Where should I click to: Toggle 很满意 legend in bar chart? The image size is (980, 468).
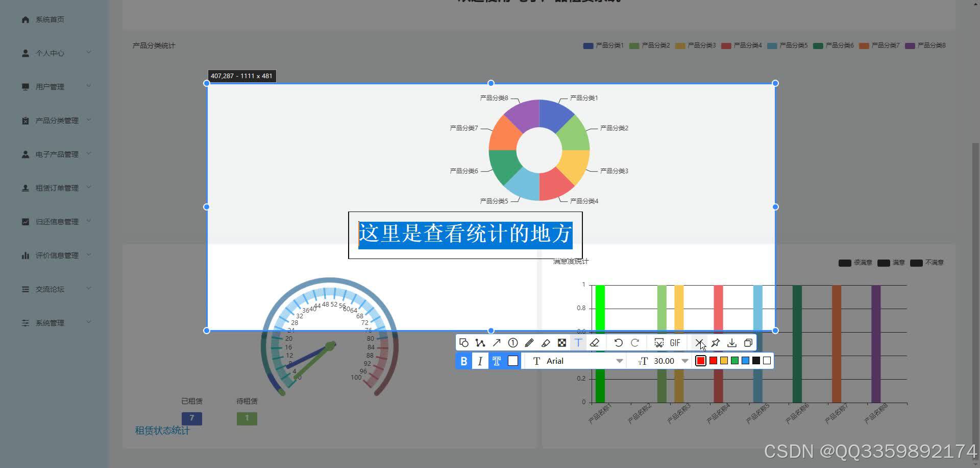tap(855, 263)
